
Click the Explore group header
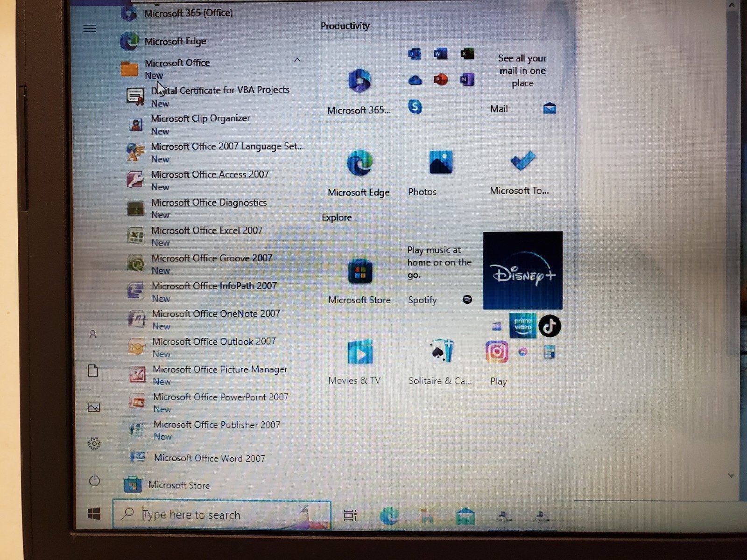coord(337,217)
